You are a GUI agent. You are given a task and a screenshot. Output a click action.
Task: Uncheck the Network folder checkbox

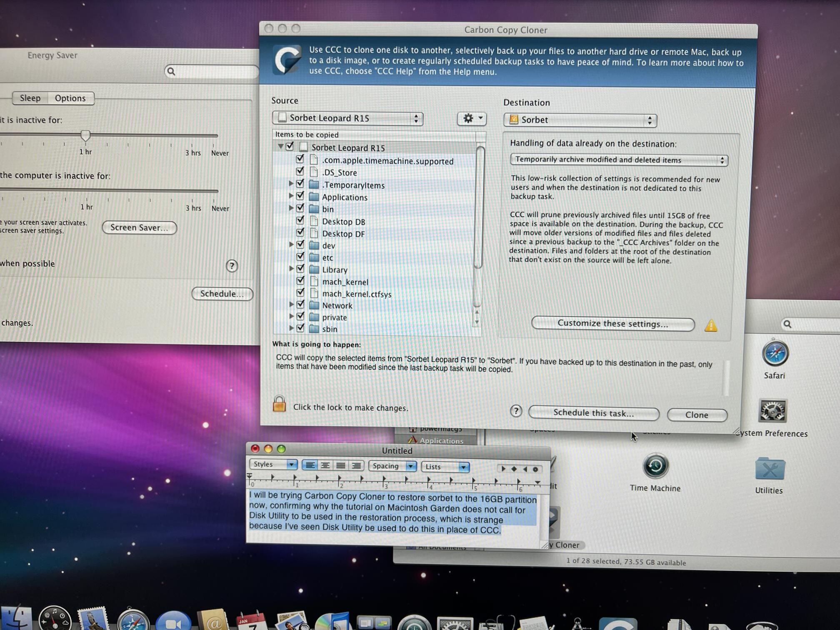[300, 305]
